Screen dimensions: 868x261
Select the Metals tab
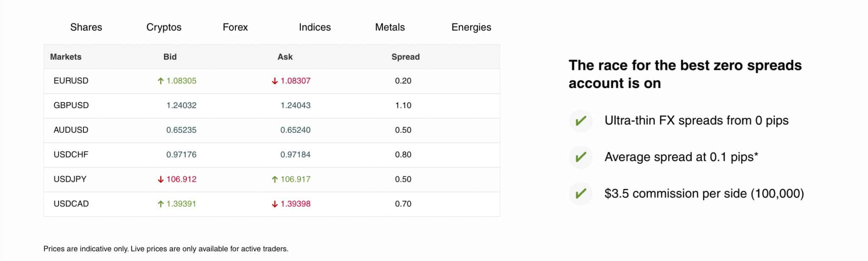coord(390,27)
